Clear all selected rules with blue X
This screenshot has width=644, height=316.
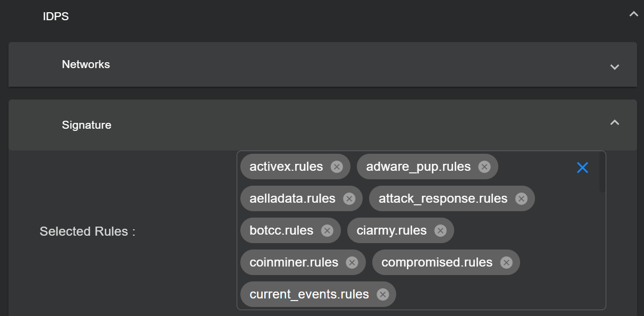tap(582, 168)
